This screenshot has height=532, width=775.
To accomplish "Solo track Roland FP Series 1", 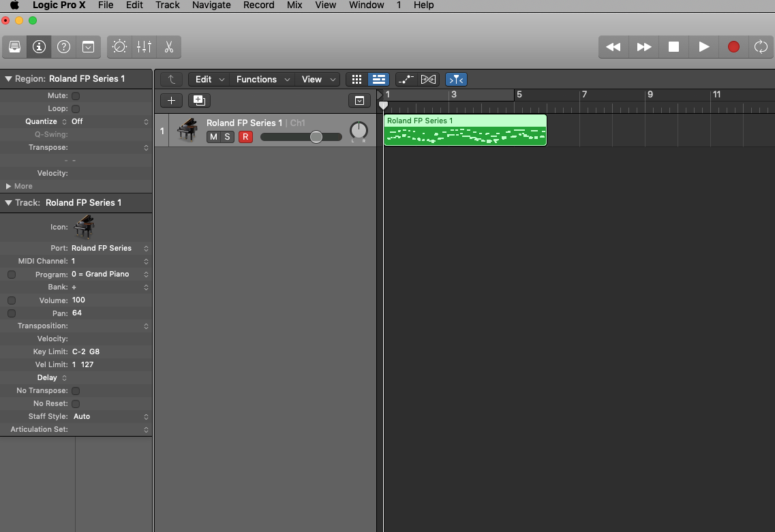I will [x=228, y=137].
